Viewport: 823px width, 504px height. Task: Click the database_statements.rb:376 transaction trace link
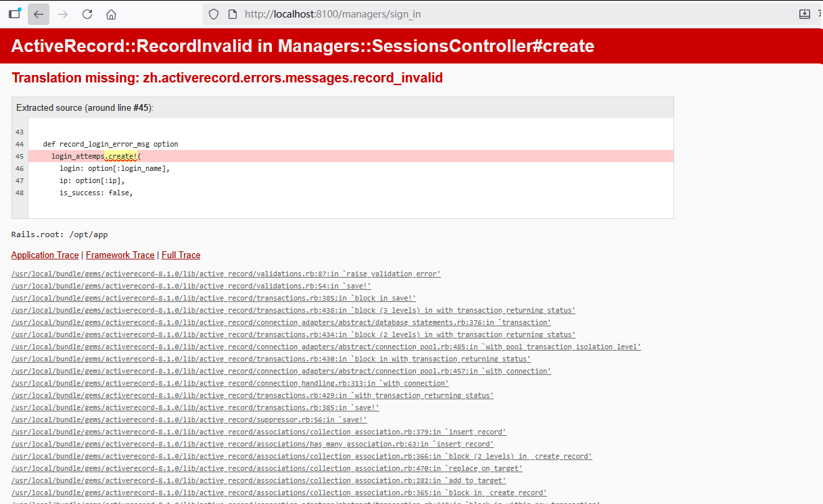pyautogui.click(x=281, y=322)
